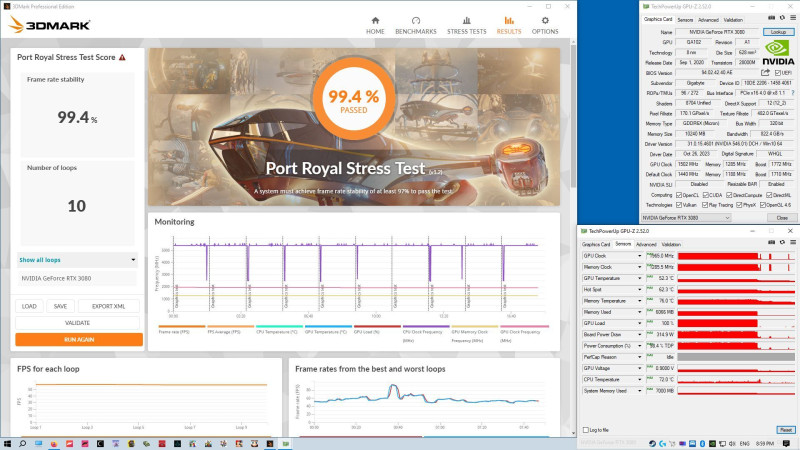Viewport: 800px width, 450px height.
Task: Select the RESULTS navigation icon
Action: [509, 20]
